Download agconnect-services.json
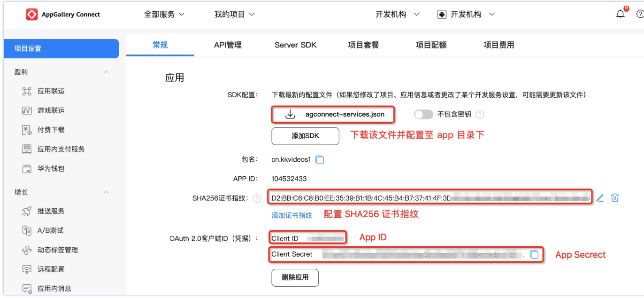644x298 pixels. [333, 114]
